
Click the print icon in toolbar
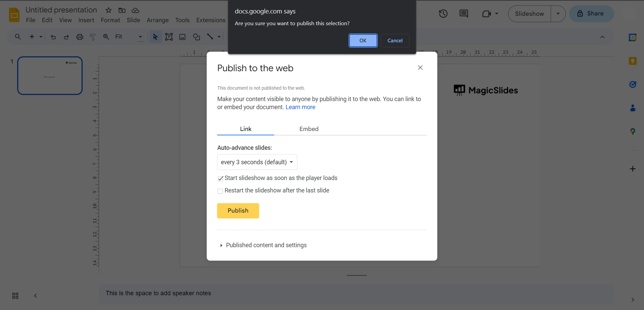[80, 37]
